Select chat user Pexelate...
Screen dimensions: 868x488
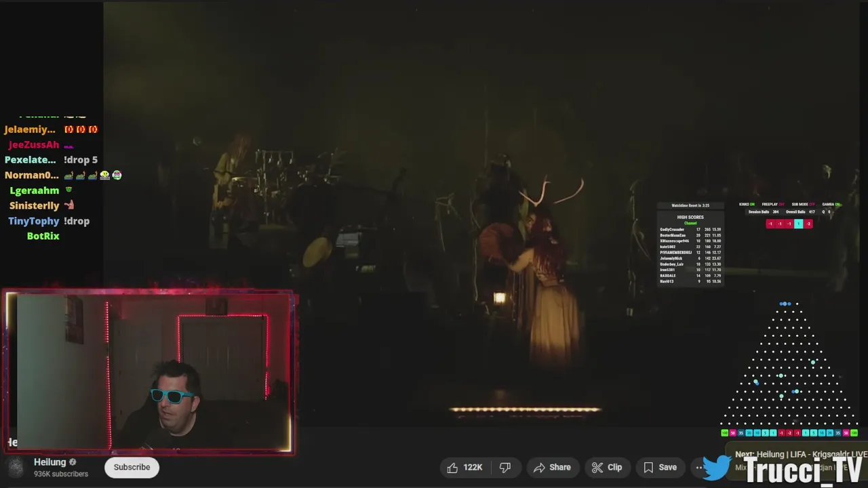pos(31,160)
